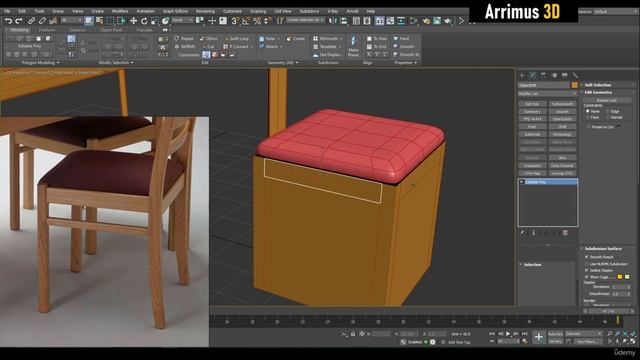Image resolution: width=640 pixels, height=360 pixels.
Task: Open the File menu
Action: tap(7, 11)
